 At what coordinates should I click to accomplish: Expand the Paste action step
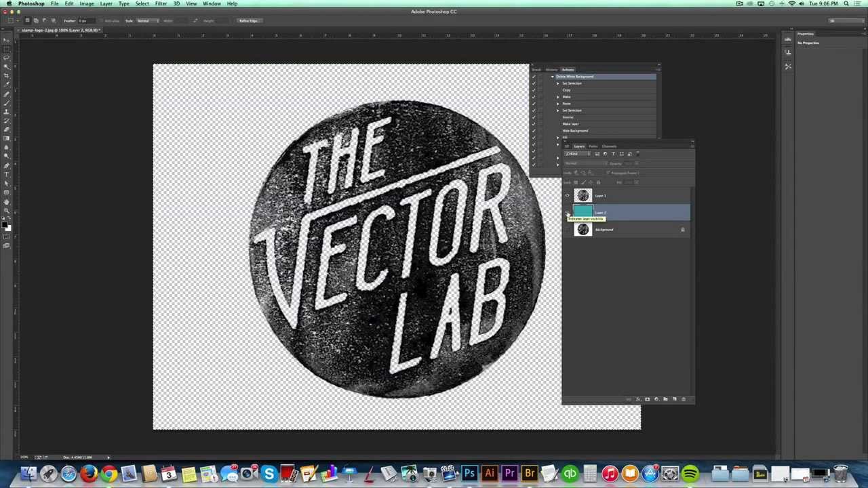point(557,104)
